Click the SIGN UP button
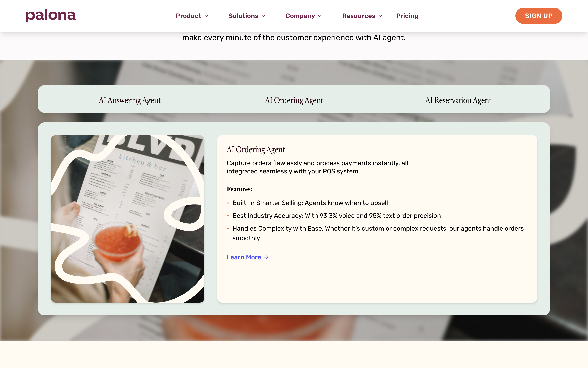The image size is (588, 368). click(539, 16)
